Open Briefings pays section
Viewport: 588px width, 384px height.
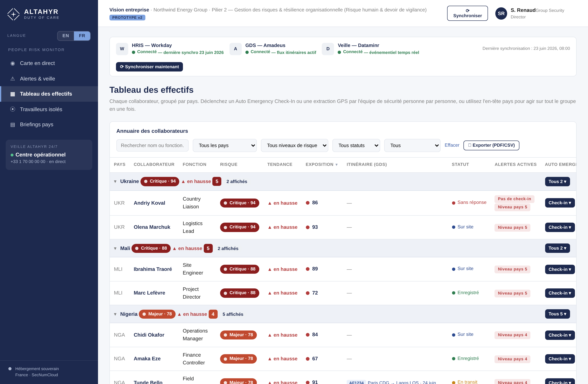click(49, 125)
